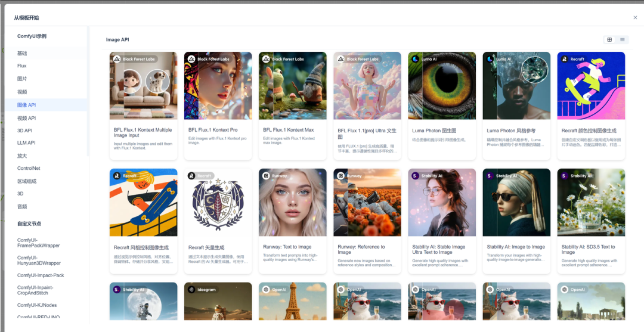Select the 基础 category
Screen dimensions: 644x332
coord(46,54)
